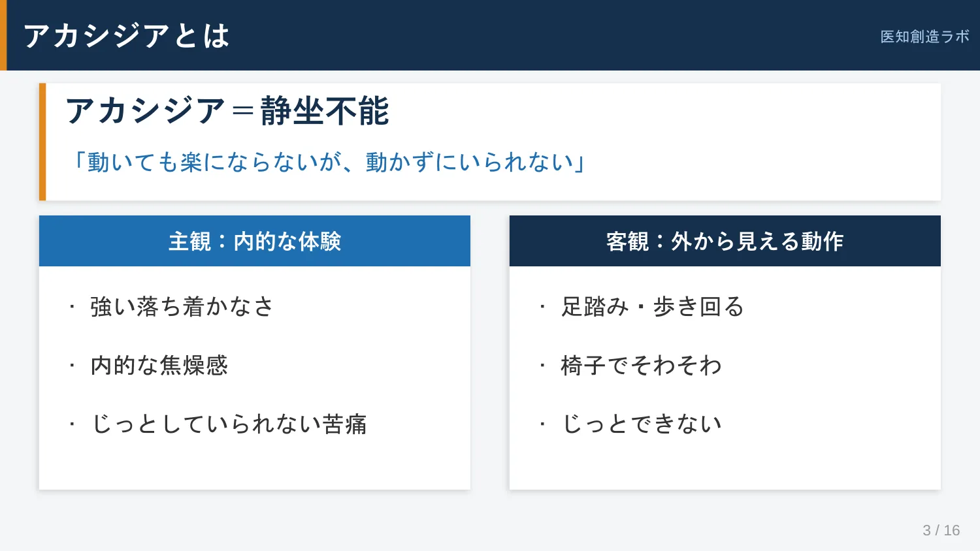Click the bullet dot before 強い落ち着かなさ
The height and width of the screenshot is (551, 980).
pyautogui.click(x=73, y=306)
